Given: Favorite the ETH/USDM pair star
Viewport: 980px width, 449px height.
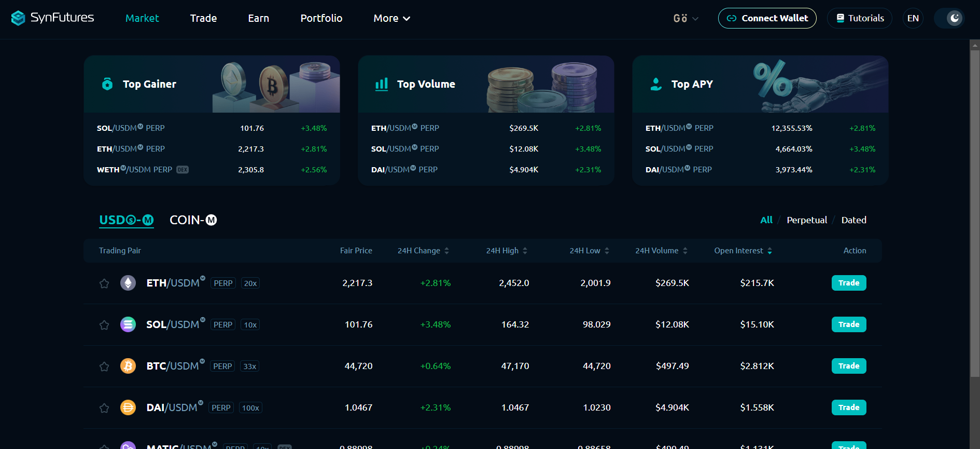Looking at the screenshot, I should coord(104,283).
